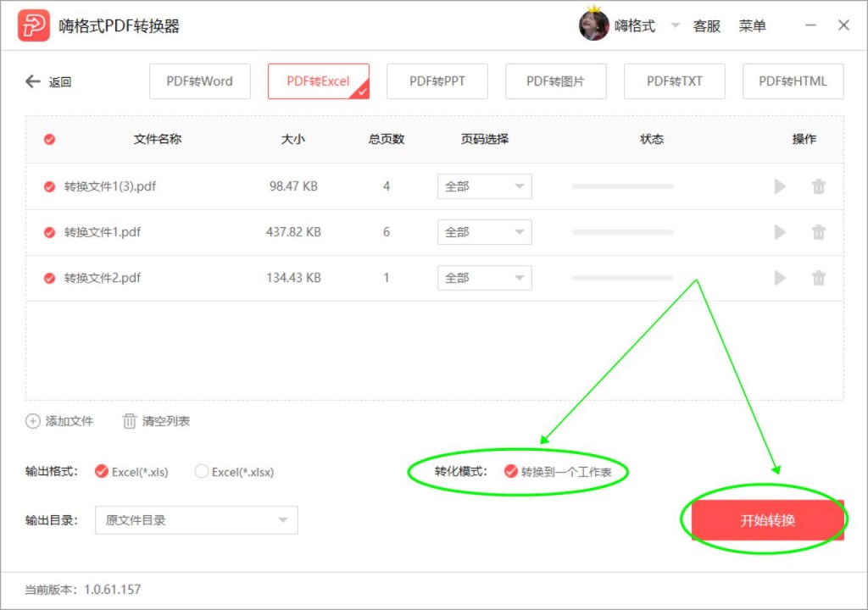The height and width of the screenshot is (610, 868).
Task: Click the 98.47 KB size value
Action: tap(293, 186)
